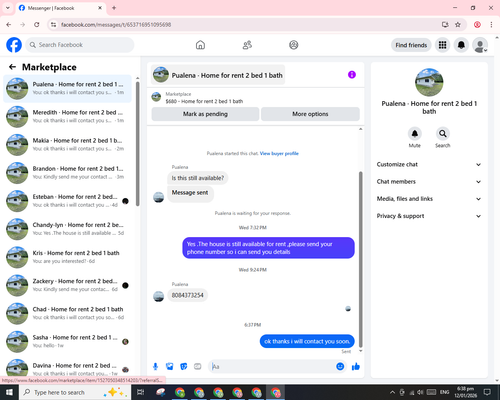Open Windows Start menu

click(x=9, y=392)
